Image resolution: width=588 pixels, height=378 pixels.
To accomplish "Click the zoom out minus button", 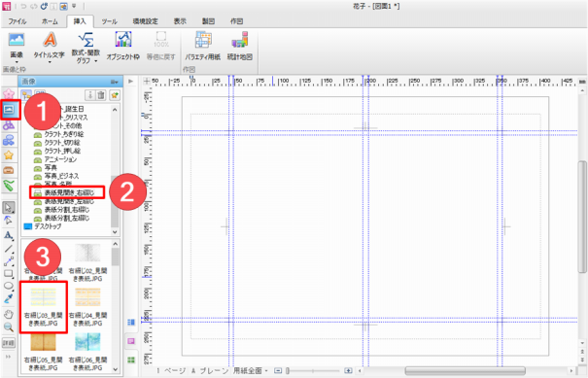I will pyautogui.click(x=278, y=370).
